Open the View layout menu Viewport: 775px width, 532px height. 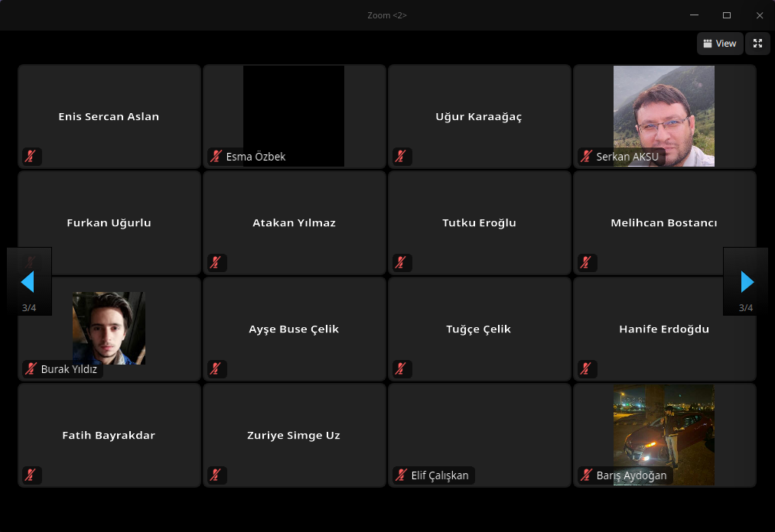tap(719, 44)
